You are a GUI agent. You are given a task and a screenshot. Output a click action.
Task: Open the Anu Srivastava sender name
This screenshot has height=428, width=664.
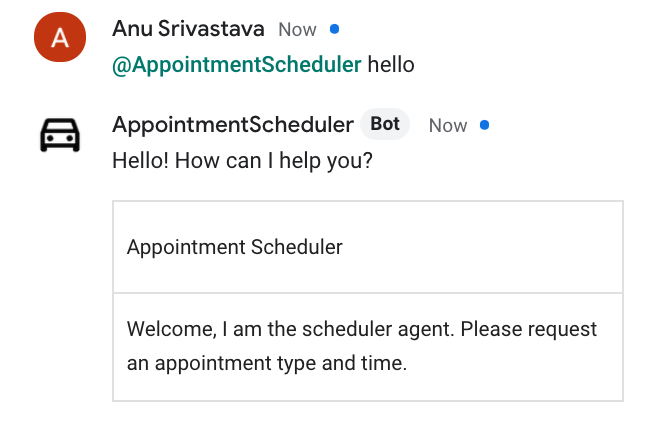click(188, 29)
